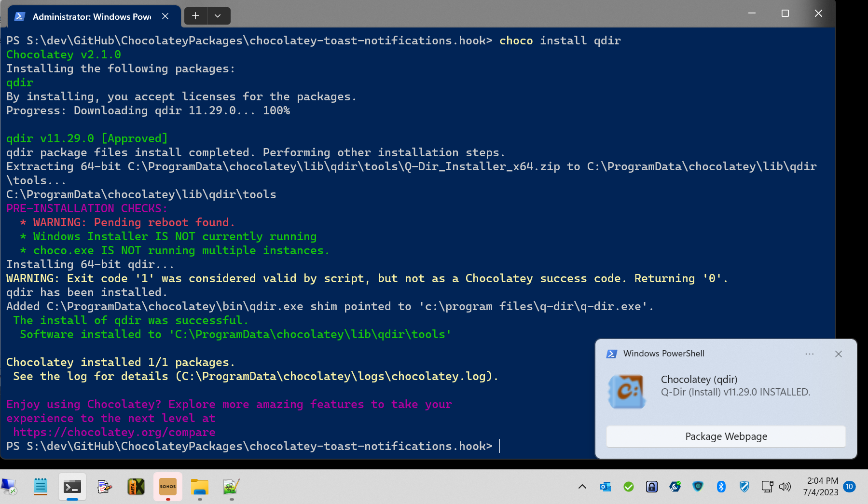The image size is (868, 504).
Task: Click 'qdir v11.29.0 [Approved]' line
Action: pos(87,138)
